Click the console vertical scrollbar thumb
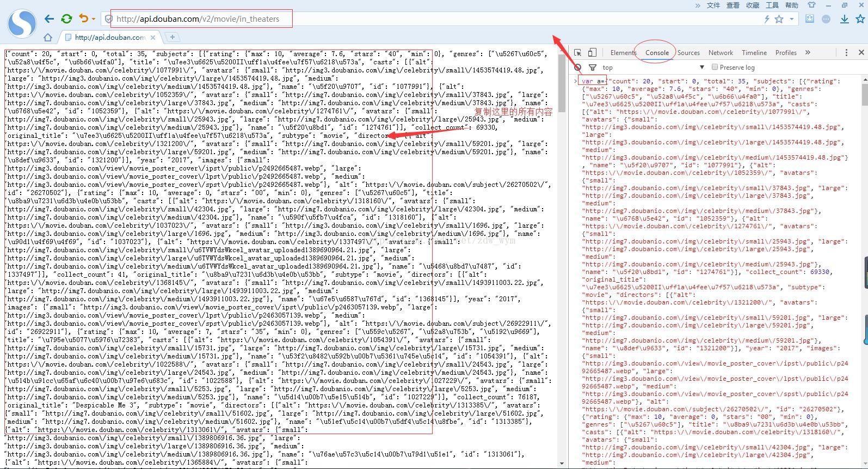This screenshot has width=868, height=469. point(865,94)
